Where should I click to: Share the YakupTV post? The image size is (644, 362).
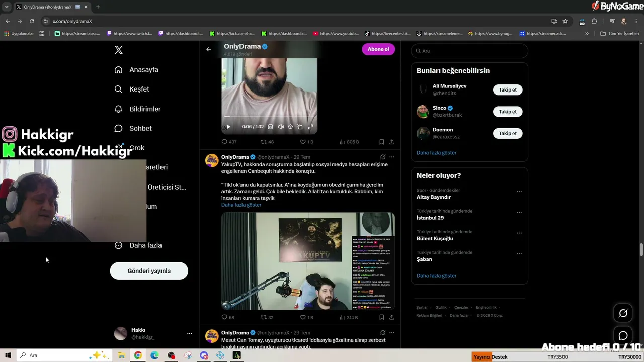click(x=392, y=317)
